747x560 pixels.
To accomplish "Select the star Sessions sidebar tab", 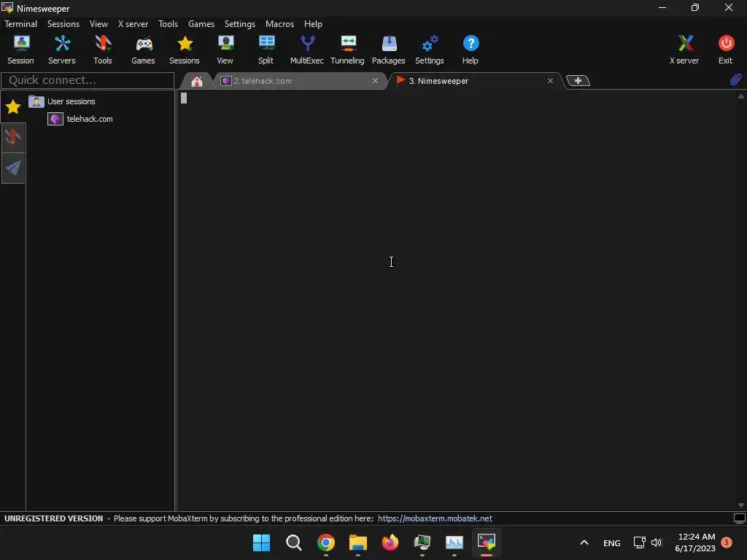I will click(x=13, y=106).
